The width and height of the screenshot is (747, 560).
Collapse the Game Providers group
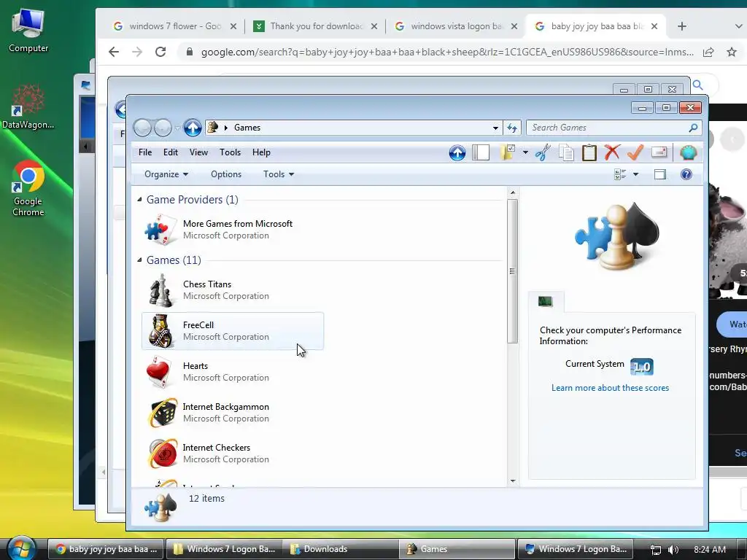pyautogui.click(x=139, y=200)
